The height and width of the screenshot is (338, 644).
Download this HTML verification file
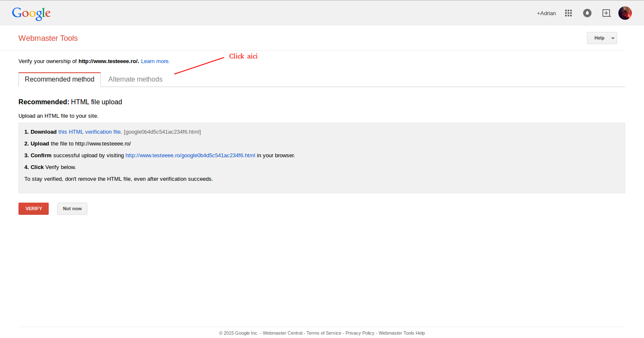click(x=89, y=132)
